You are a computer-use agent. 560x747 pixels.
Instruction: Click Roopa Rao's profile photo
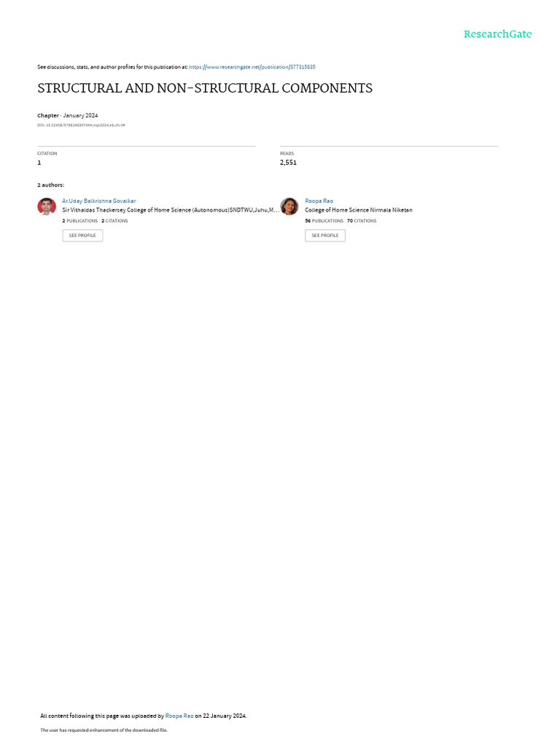tap(289, 206)
